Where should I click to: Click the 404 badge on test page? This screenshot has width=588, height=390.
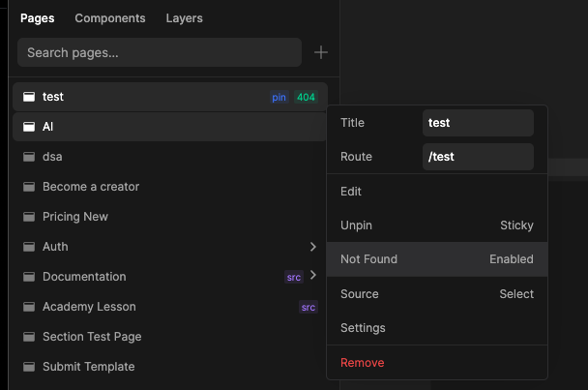[x=306, y=97]
